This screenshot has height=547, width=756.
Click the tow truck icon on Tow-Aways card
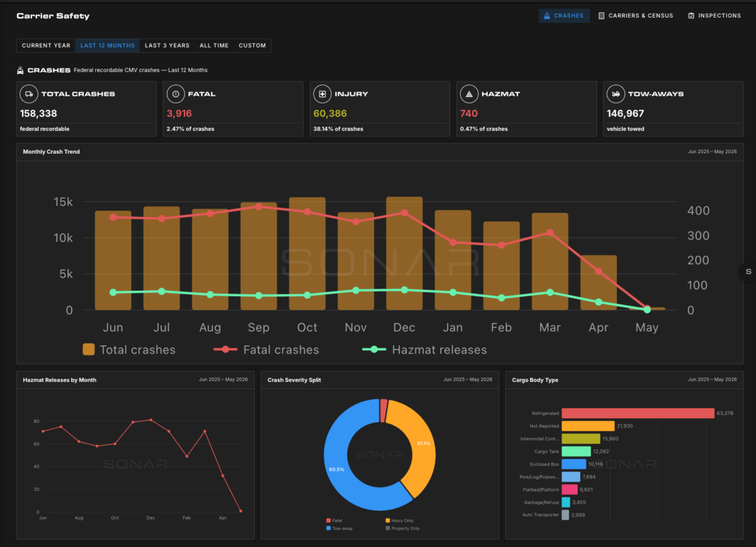pos(616,94)
